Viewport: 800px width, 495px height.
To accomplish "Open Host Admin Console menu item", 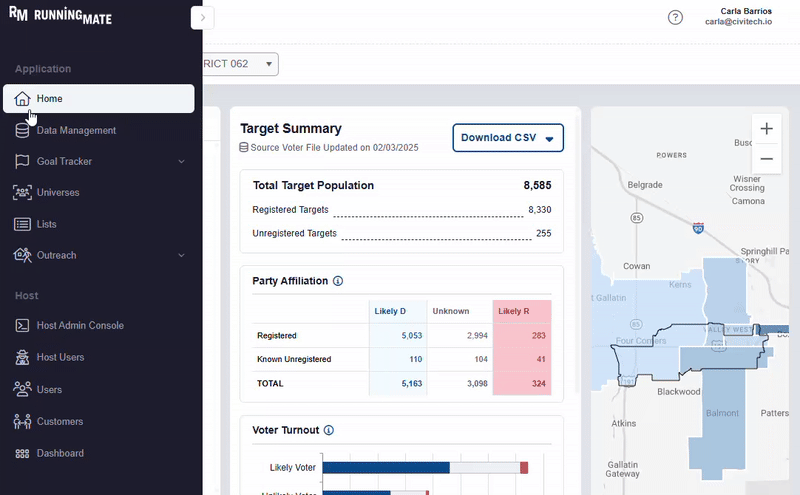I will click(x=98, y=326).
